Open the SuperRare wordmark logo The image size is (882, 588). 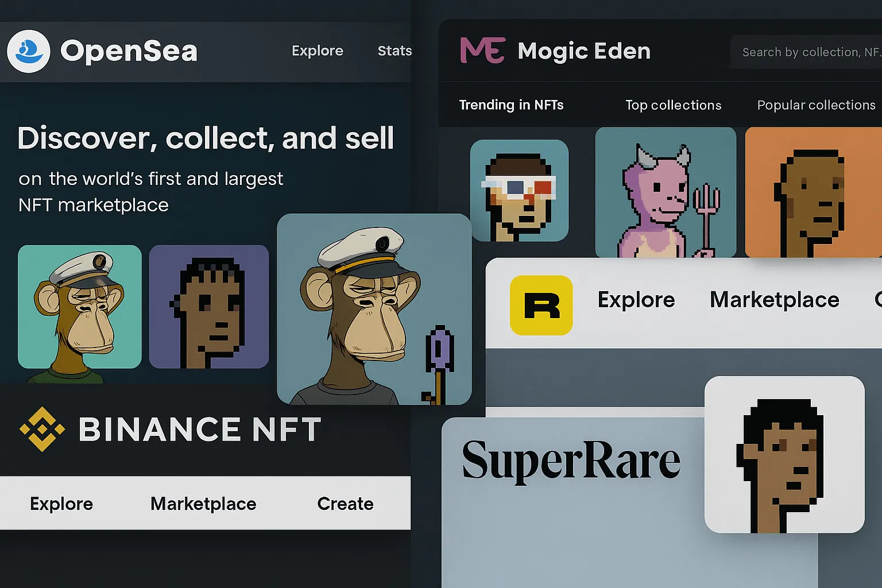(x=571, y=459)
